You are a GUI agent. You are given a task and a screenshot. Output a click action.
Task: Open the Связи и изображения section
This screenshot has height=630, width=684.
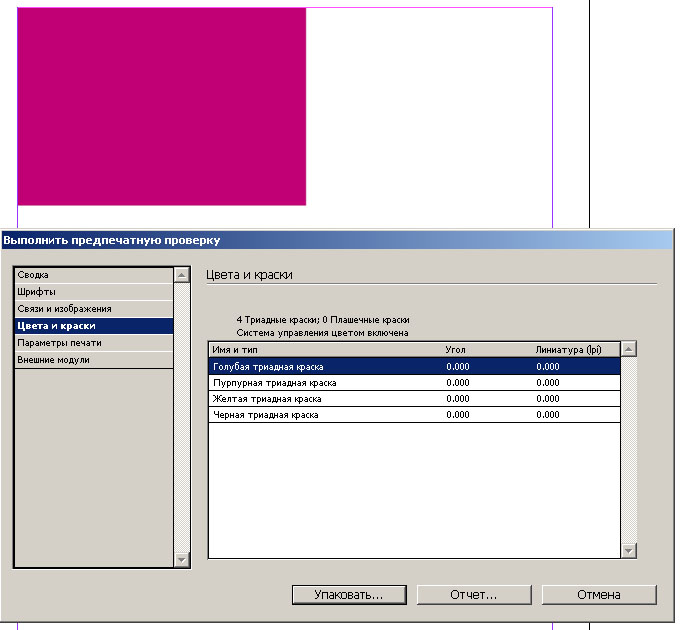tap(94, 309)
